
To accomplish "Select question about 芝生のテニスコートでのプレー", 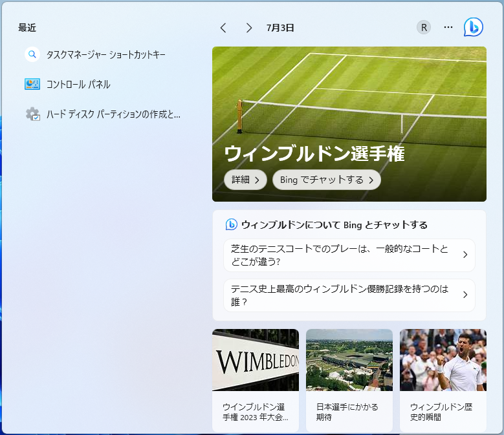I will pyautogui.click(x=349, y=255).
